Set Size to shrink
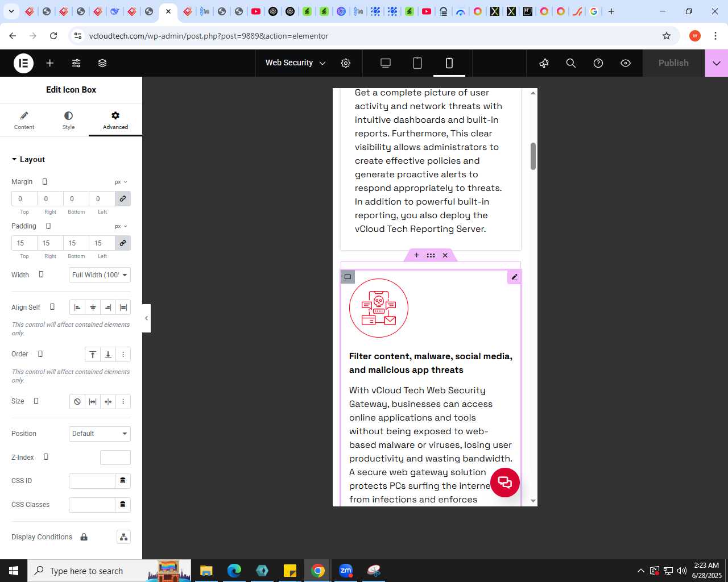This screenshot has width=728, height=582. (108, 402)
